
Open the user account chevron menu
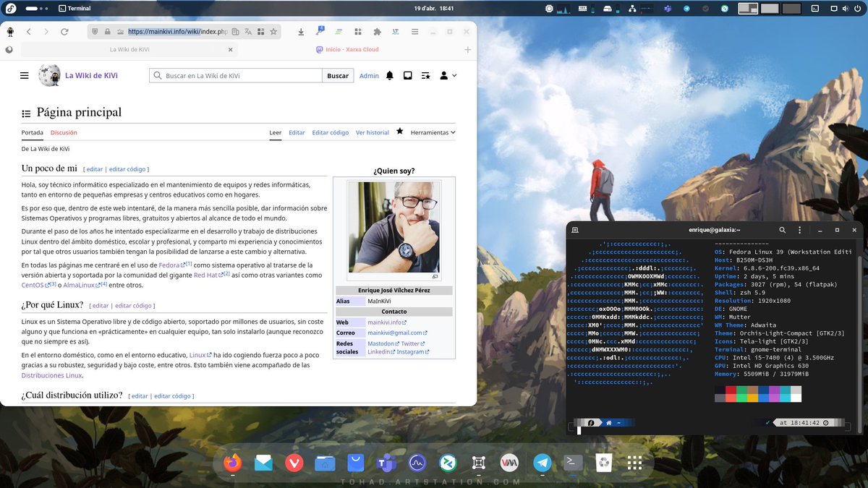(449, 75)
